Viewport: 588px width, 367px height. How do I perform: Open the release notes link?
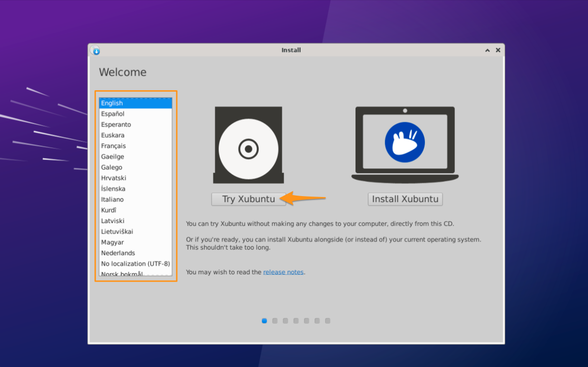tap(283, 273)
